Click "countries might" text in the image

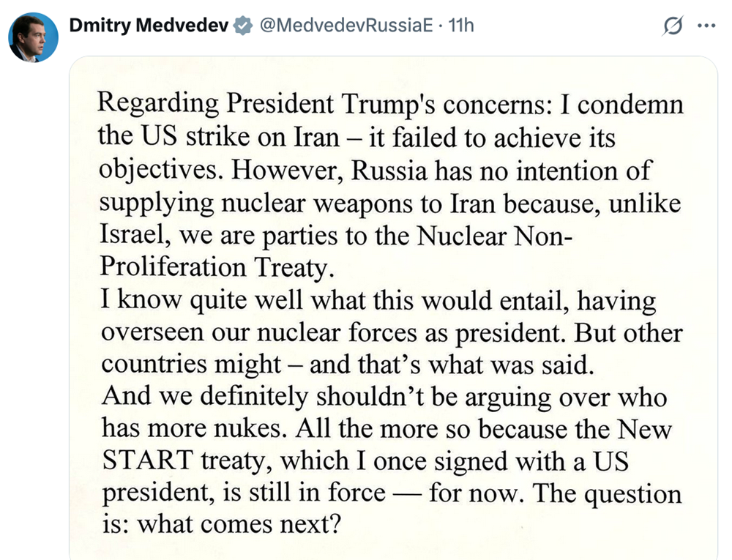[191, 365]
